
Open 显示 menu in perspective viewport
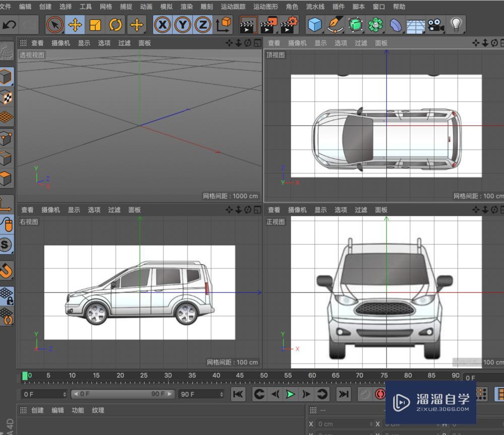[84, 43]
